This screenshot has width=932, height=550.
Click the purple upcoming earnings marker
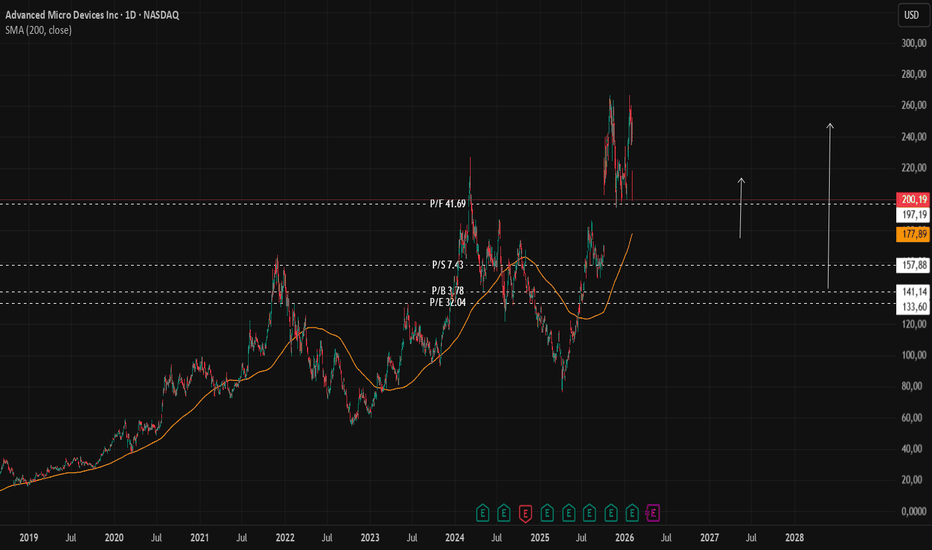(x=653, y=513)
